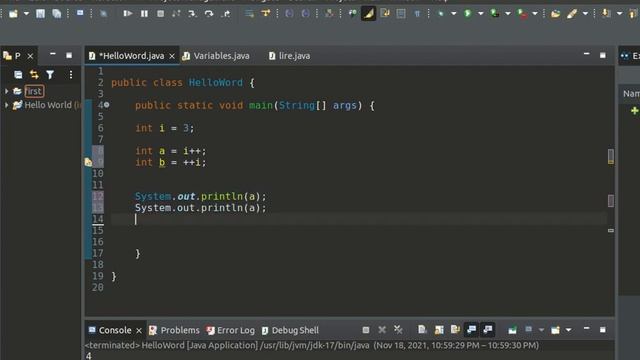The width and height of the screenshot is (640, 360).
Task: Expand the 'Hello World' project node
Action: coord(6,105)
